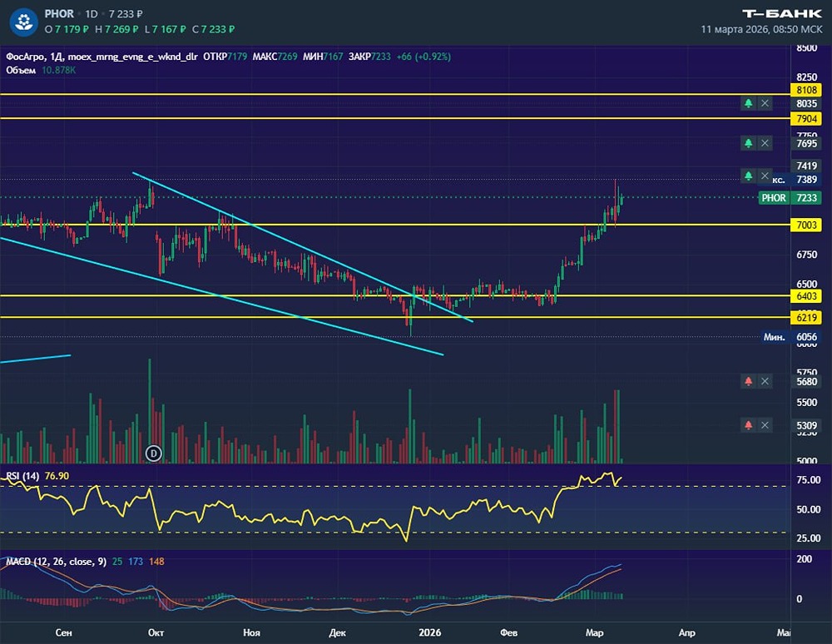Click the ЗАКР 7233 close value in legend
The height and width of the screenshot is (644, 832).
(x=369, y=57)
